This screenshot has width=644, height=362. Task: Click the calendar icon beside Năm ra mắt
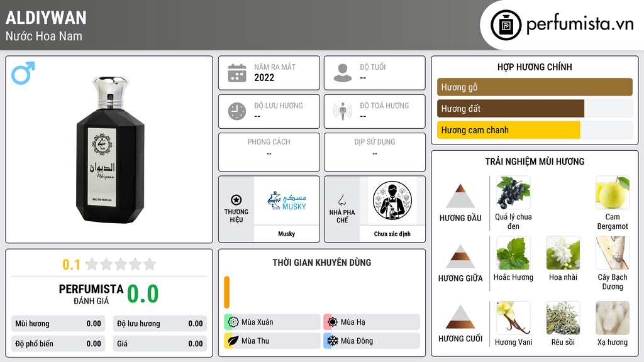point(237,73)
